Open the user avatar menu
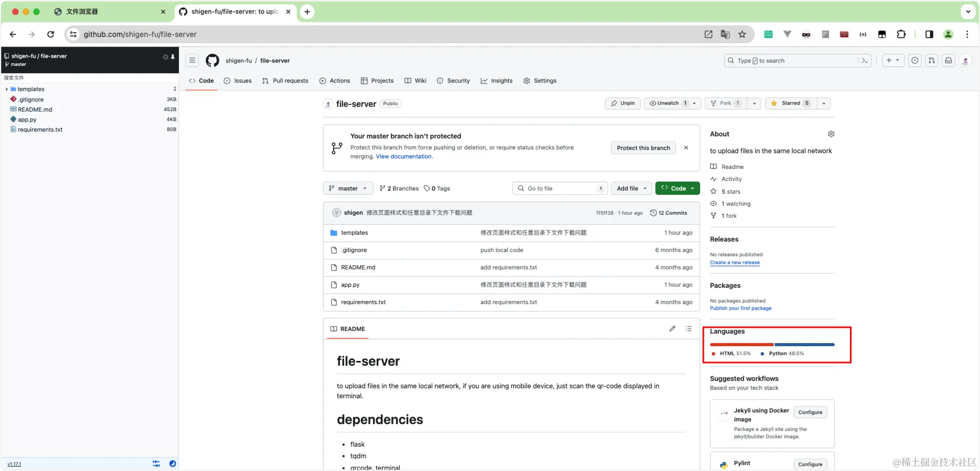The height and width of the screenshot is (471, 980). click(965, 61)
